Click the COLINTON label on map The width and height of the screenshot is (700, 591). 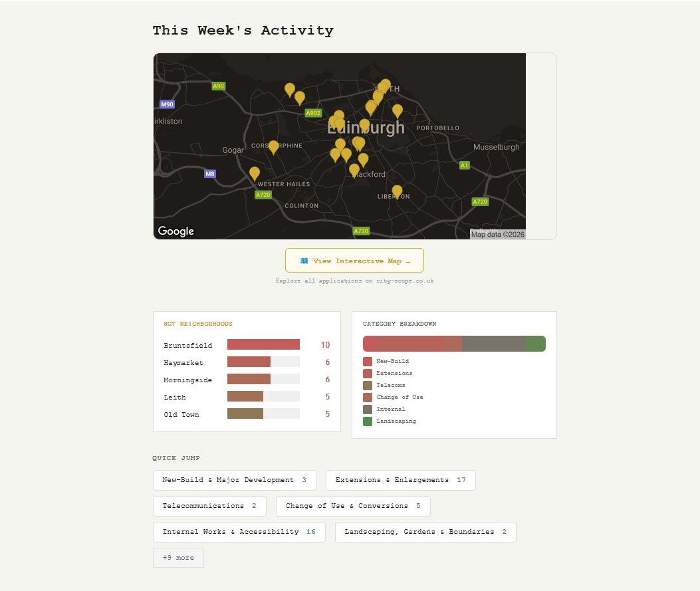point(301,206)
